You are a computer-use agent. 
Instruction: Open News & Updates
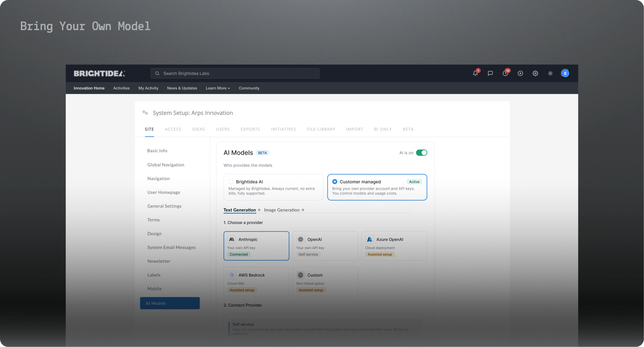pos(182,88)
